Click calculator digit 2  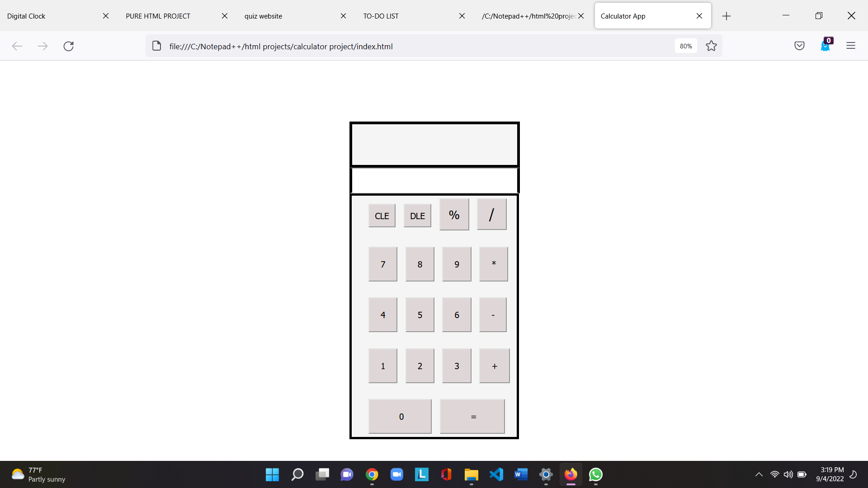[x=420, y=366]
